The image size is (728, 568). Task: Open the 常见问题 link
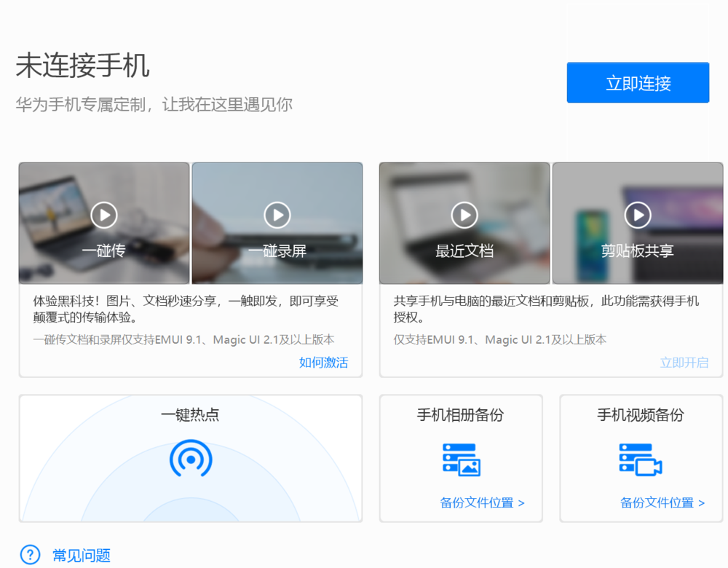coord(82,555)
